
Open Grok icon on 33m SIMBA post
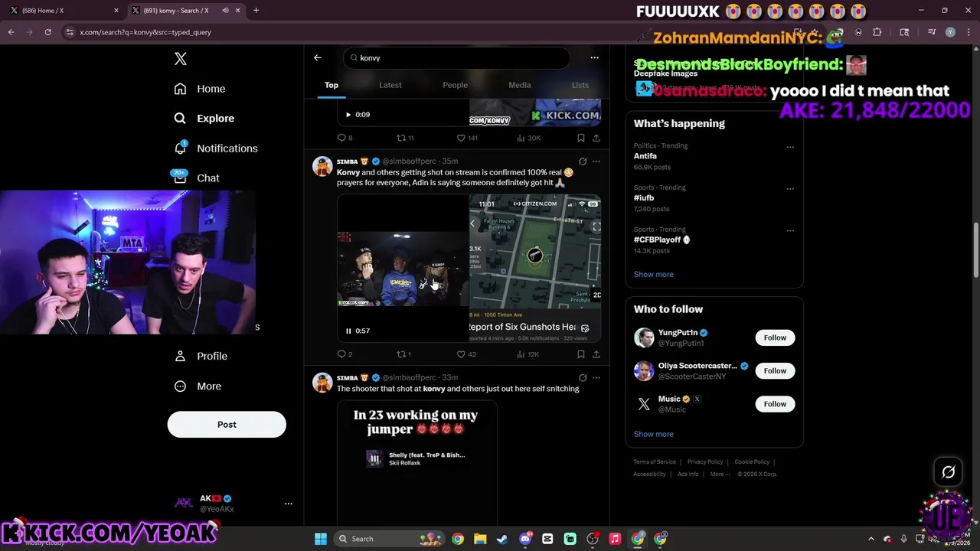(x=583, y=378)
